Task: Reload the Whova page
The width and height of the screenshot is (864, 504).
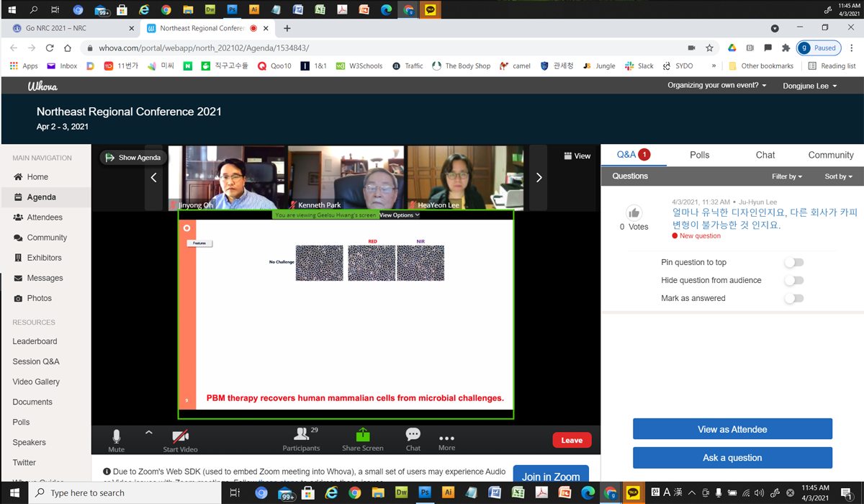Action: tap(50, 48)
